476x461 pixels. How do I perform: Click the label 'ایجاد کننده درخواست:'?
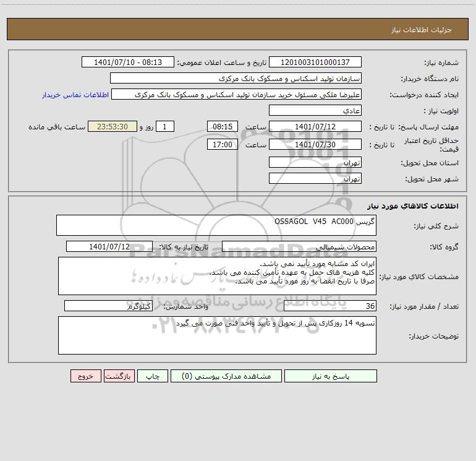(424, 95)
